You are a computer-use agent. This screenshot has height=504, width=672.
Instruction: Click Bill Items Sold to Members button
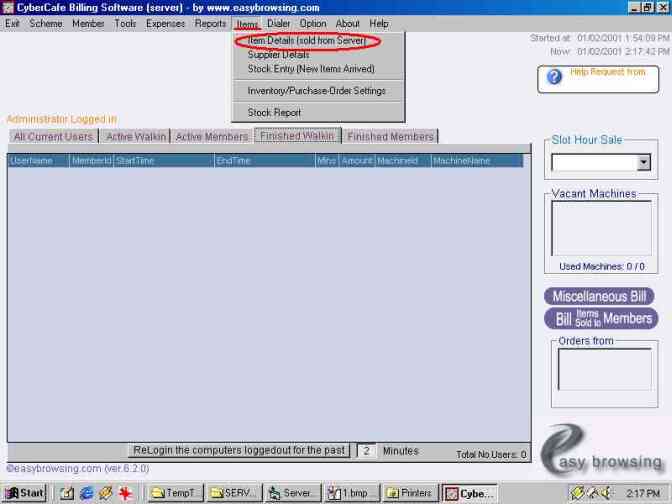[600, 318]
